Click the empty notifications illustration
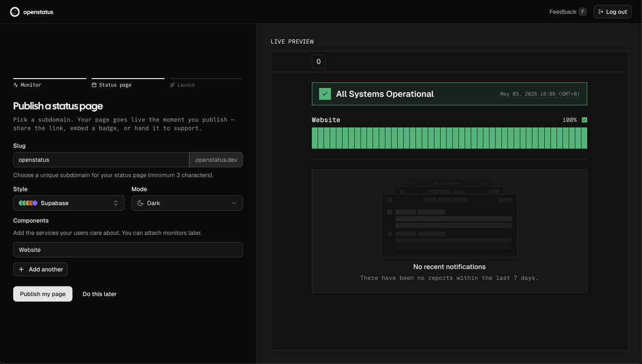 pos(449,218)
